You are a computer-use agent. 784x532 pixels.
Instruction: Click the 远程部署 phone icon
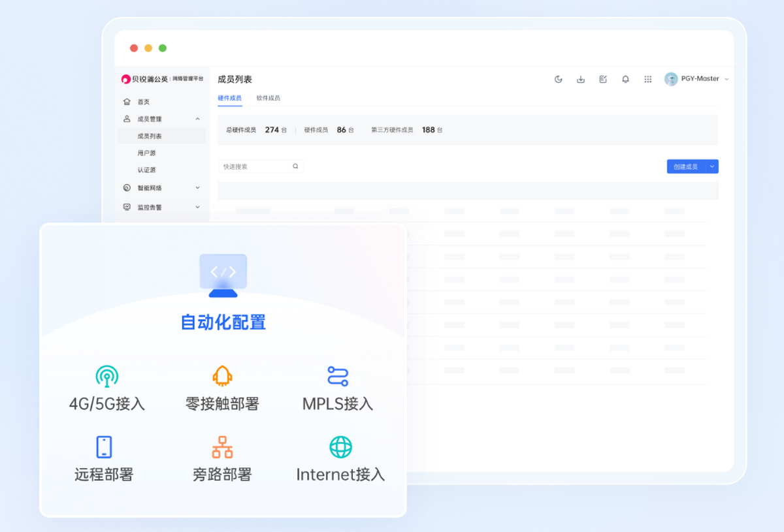[103, 447]
